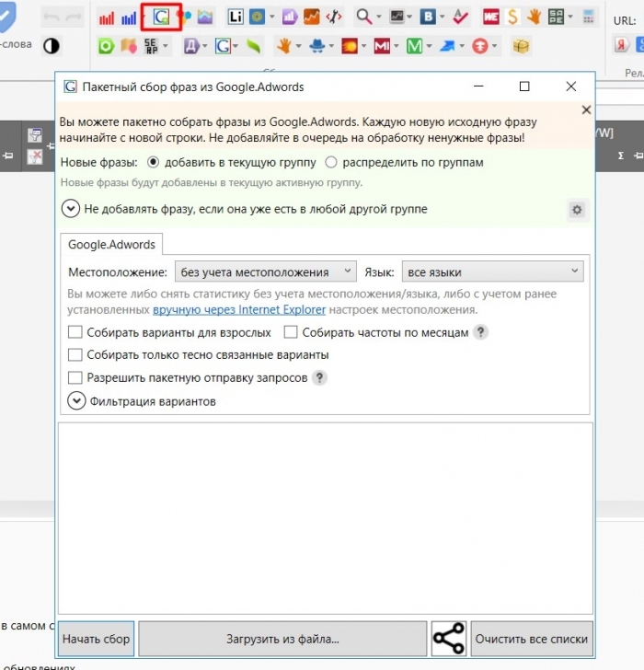Viewport: 644px width, 670px height.
Task: Click the yellow box package icon
Action: tap(521, 46)
